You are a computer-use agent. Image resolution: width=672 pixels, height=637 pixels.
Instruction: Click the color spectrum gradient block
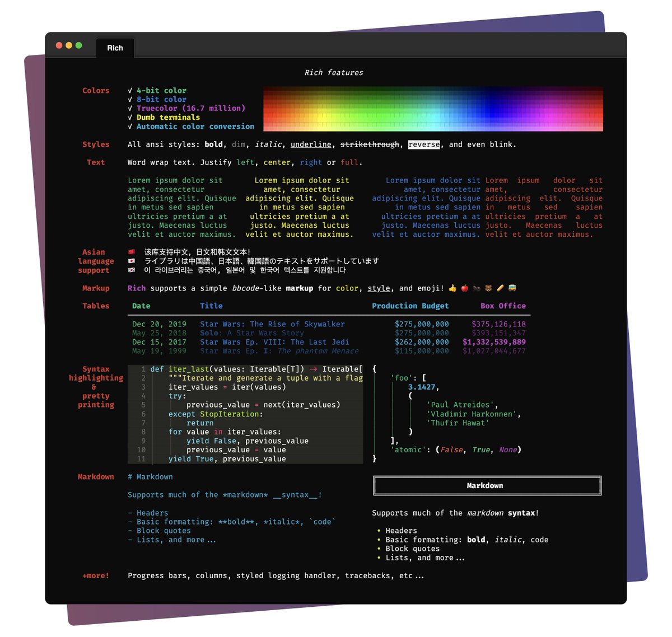[433, 109]
